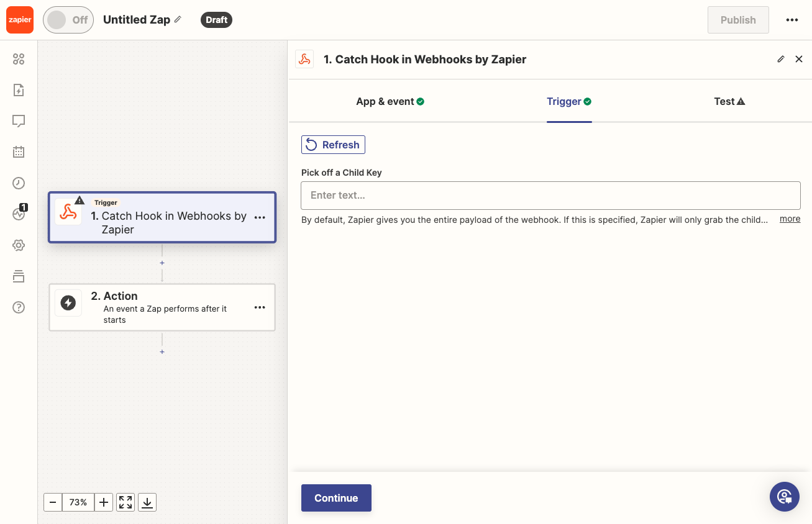Click the Pick off a Child Key field

pos(550,196)
